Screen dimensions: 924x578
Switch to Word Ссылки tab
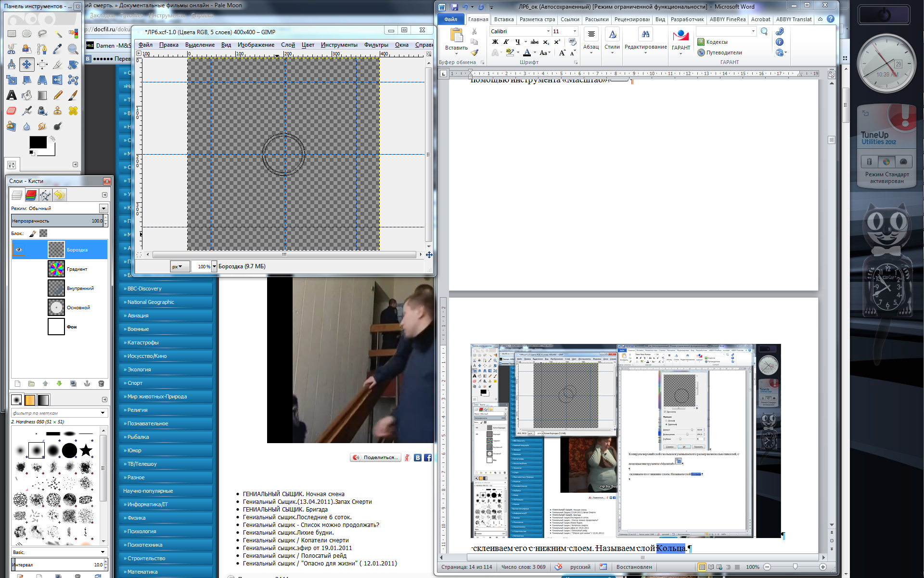pyautogui.click(x=570, y=19)
